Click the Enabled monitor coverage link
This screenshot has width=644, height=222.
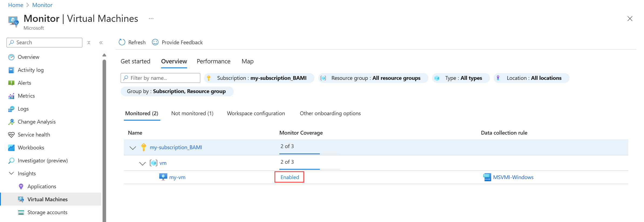[290, 177]
